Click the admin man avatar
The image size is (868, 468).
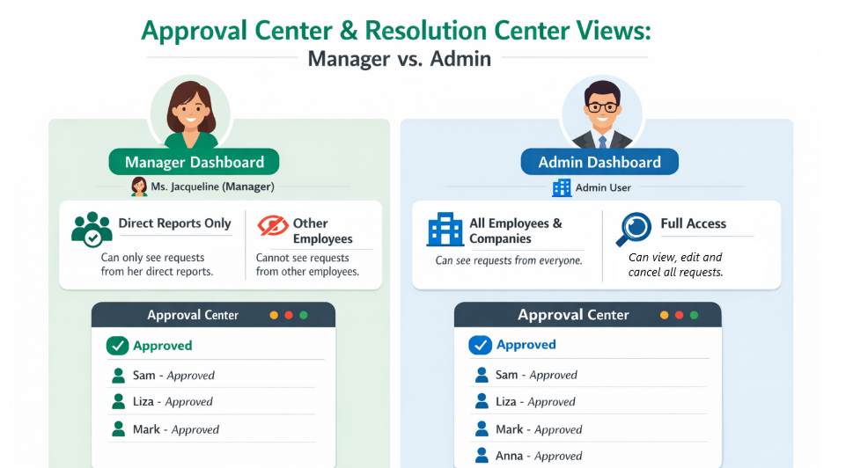(x=601, y=113)
